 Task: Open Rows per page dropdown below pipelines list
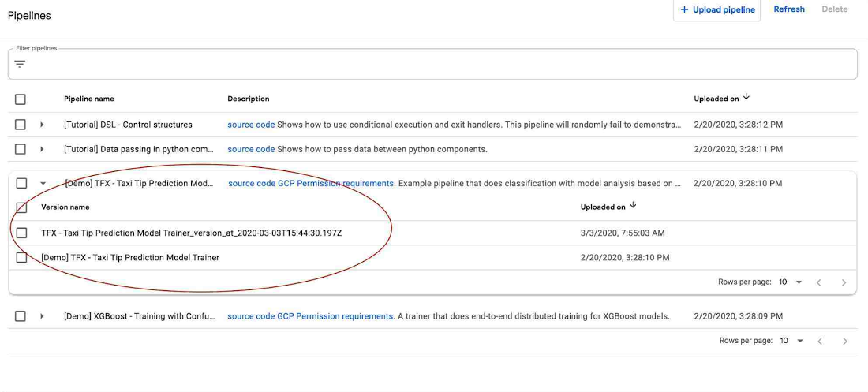tap(791, 341)
